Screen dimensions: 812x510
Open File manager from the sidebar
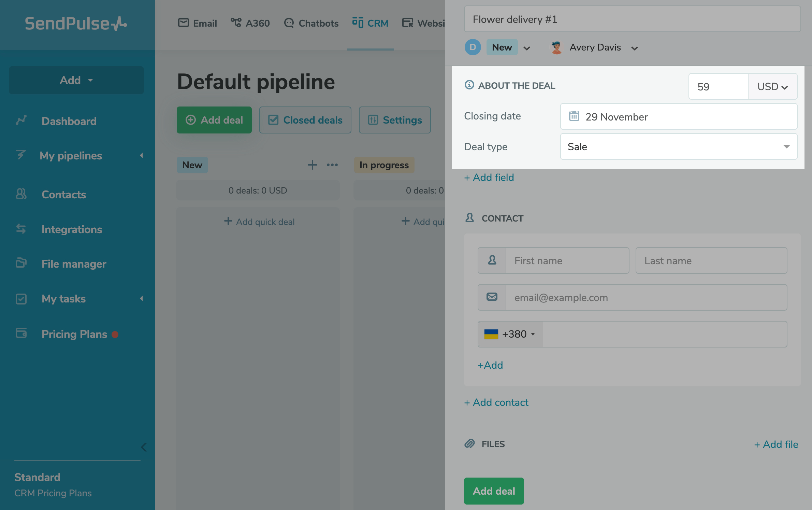pyautogui.click(x=74, y=264)
